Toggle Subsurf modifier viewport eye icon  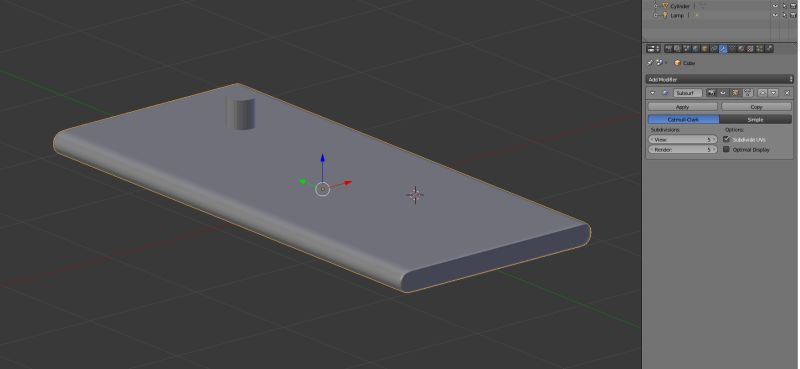click(722, 93)
